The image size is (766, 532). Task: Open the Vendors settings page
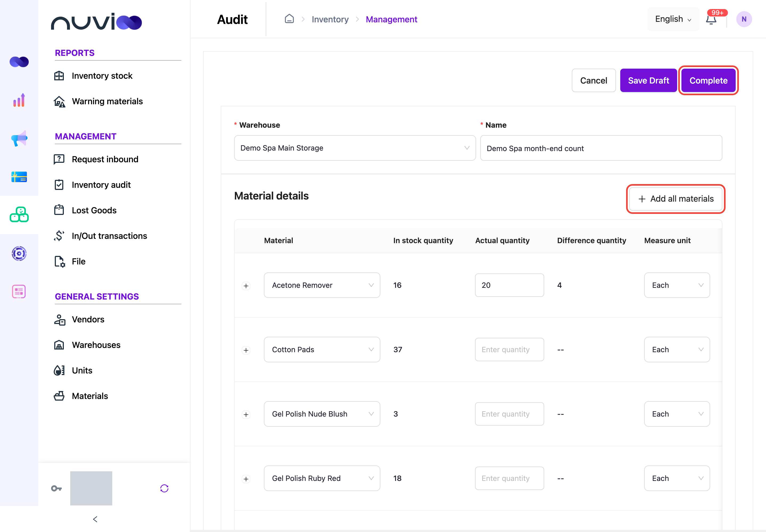point(88,319)
